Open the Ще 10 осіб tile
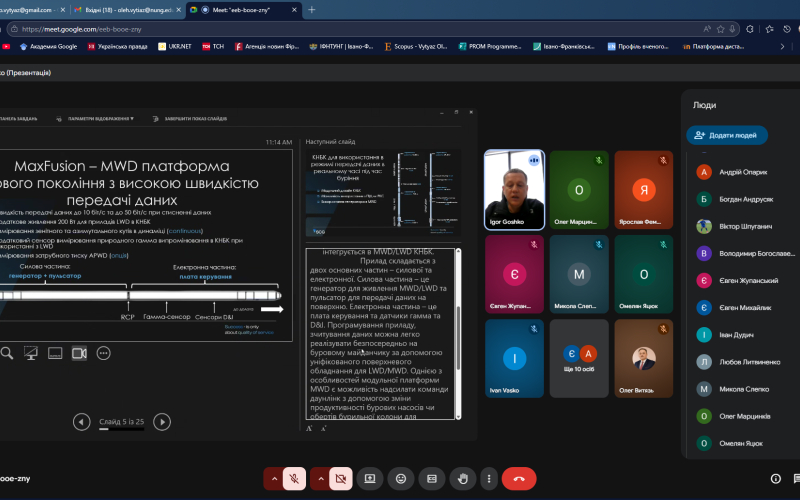 579,358
